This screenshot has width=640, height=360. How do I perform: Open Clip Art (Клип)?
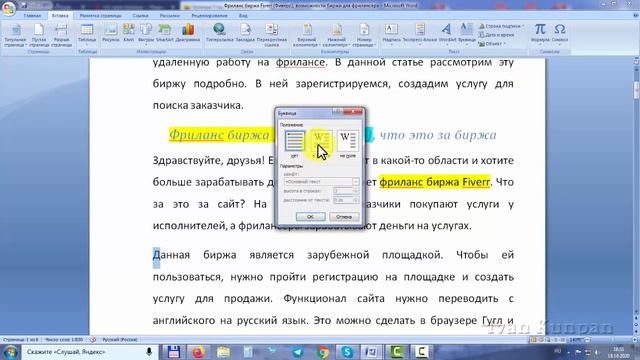(129, 33)
